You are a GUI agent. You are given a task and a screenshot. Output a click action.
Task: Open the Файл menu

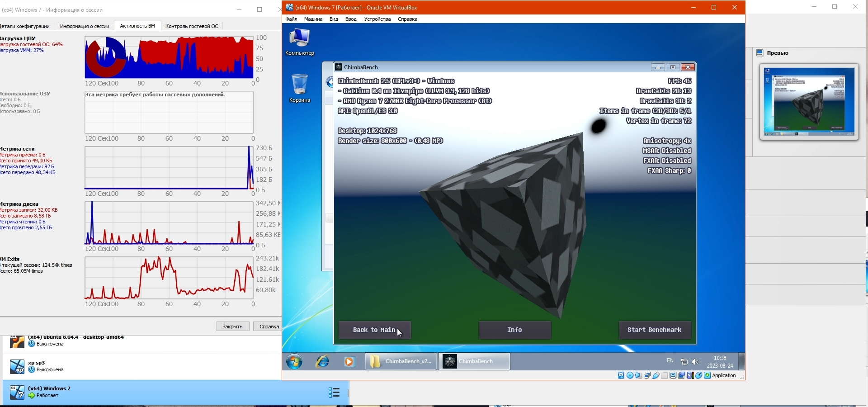(291, 19)
